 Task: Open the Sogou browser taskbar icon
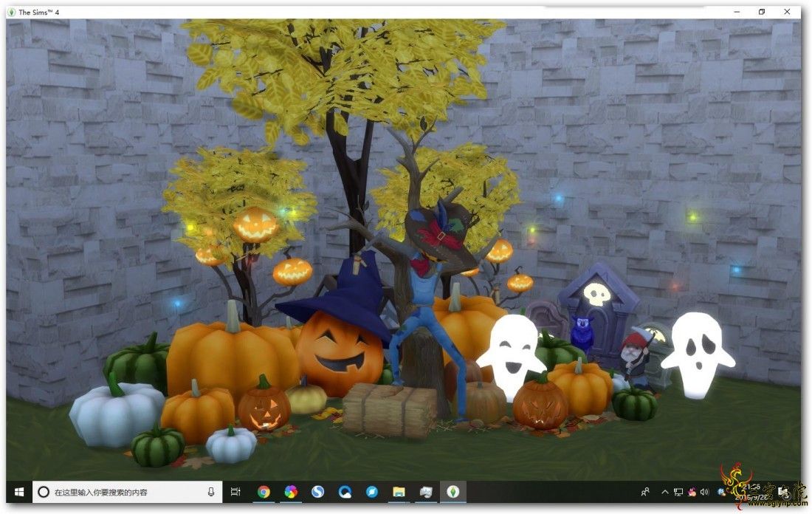click(x=318, y=493)
